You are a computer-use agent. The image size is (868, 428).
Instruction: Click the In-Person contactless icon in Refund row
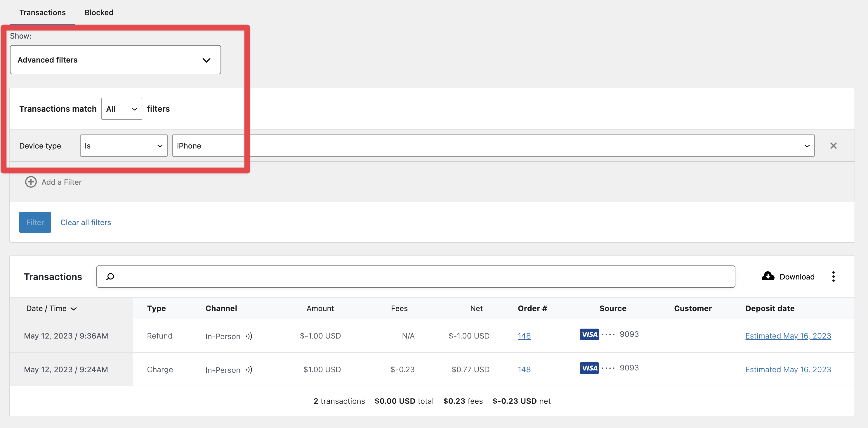pos(249,336)
